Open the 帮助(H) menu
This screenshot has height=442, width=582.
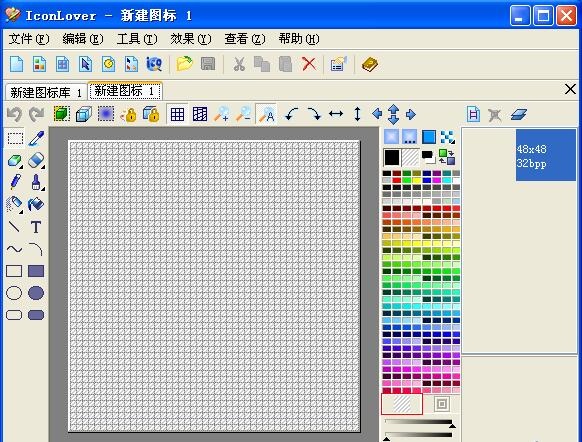point(298,39)
